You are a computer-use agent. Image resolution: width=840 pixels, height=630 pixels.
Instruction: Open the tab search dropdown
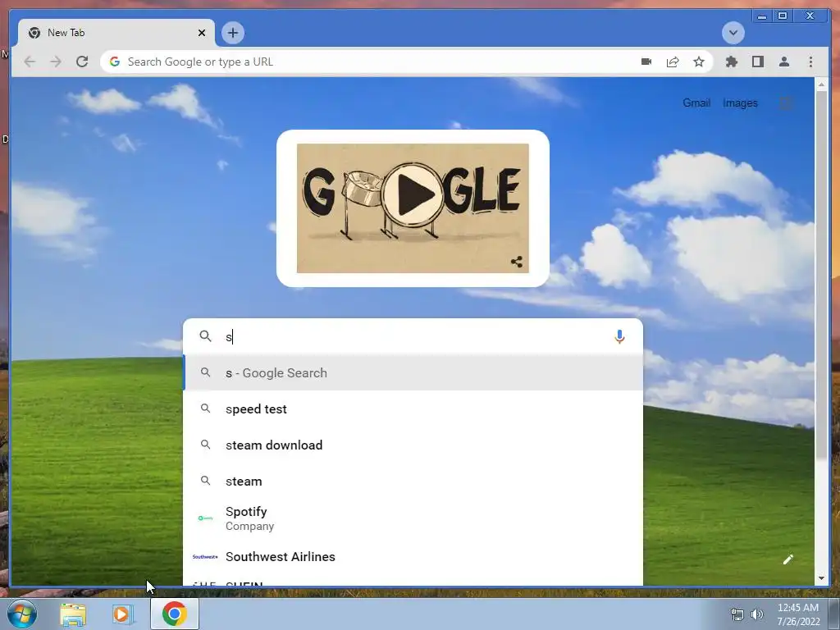[733, 33]
